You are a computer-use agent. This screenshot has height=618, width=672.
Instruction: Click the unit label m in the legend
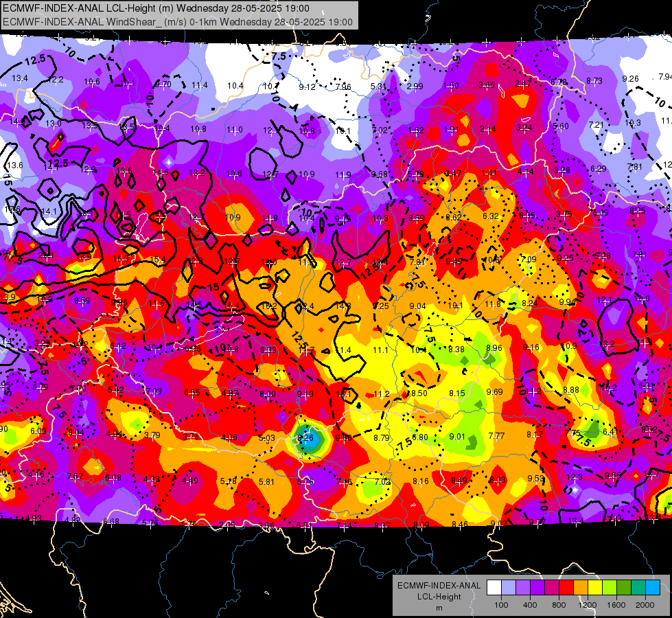(439, 608)
